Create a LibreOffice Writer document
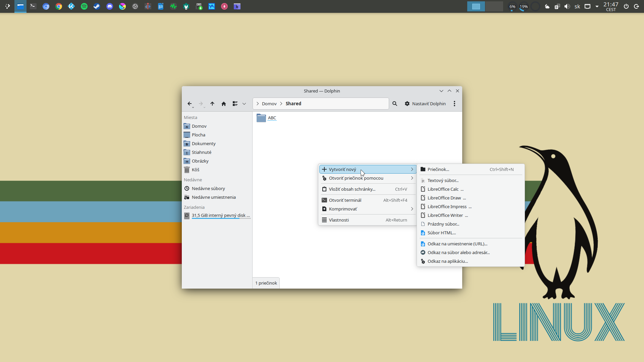Viewport: 644px width, 362px height. click(471, 216)
